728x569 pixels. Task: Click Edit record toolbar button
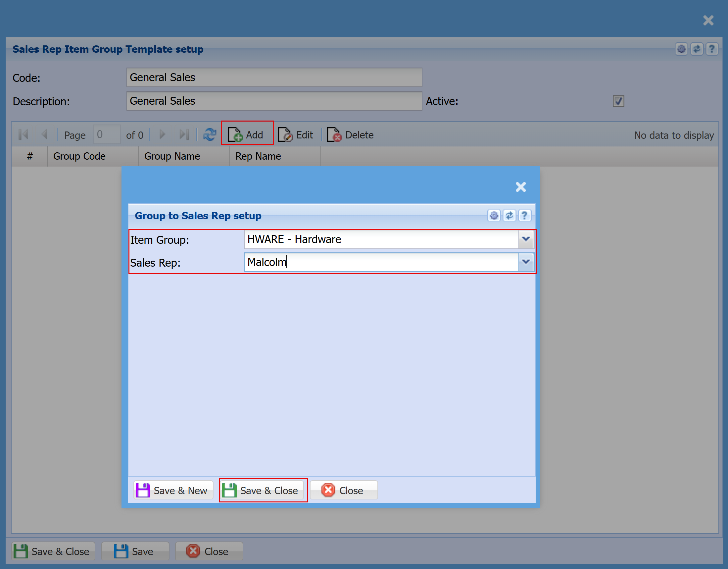pyautogui.click(x=296, y=135)
